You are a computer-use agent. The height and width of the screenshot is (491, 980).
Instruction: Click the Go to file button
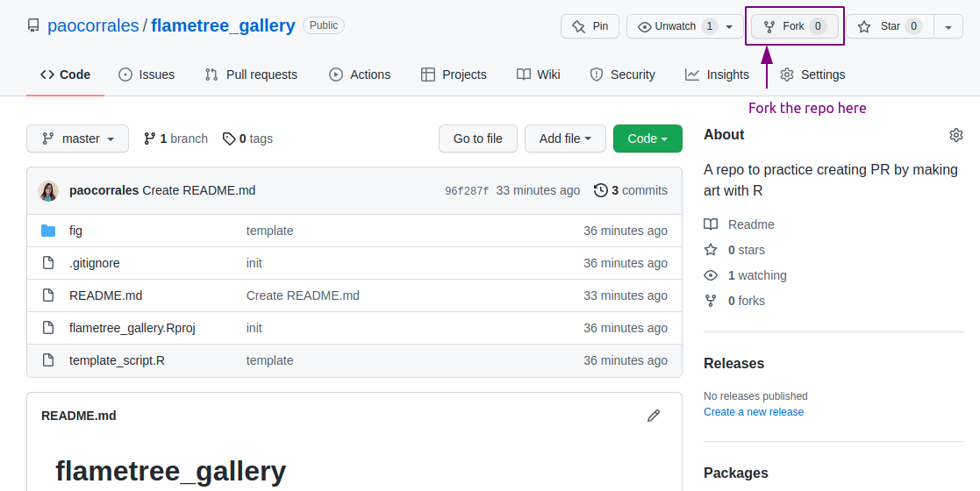(x=478, y=139)
